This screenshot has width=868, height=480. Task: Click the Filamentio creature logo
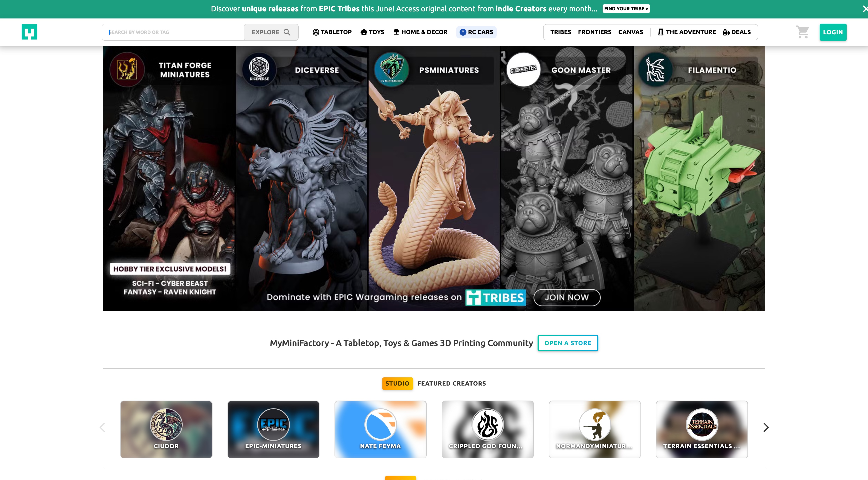(655, 69)
